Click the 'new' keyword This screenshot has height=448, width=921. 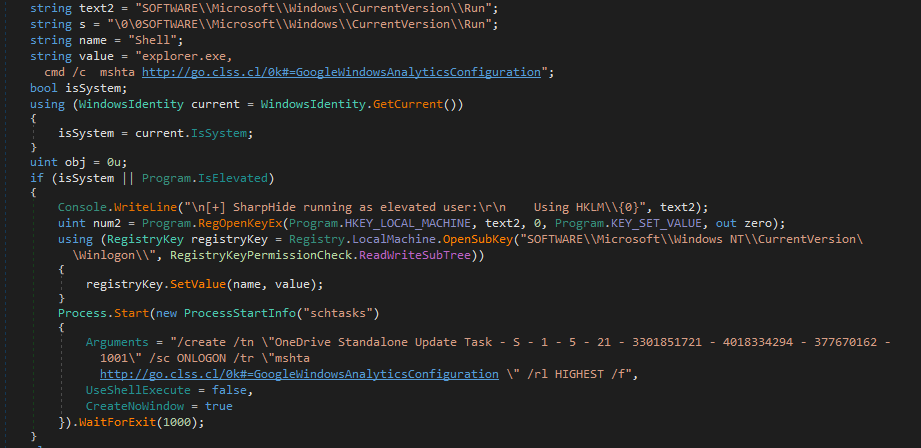(x=166, y=313)
